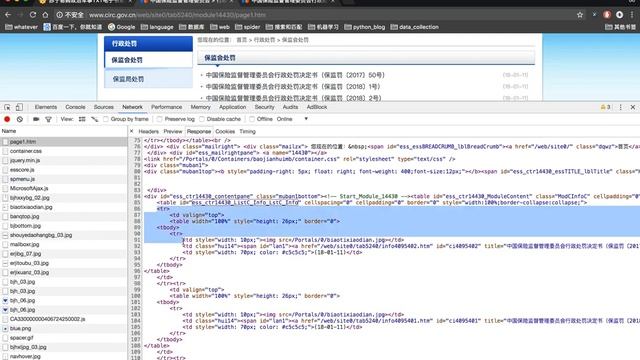Screen dimensions: 640x360
Task: Select the Network tab
Action: 133,107
